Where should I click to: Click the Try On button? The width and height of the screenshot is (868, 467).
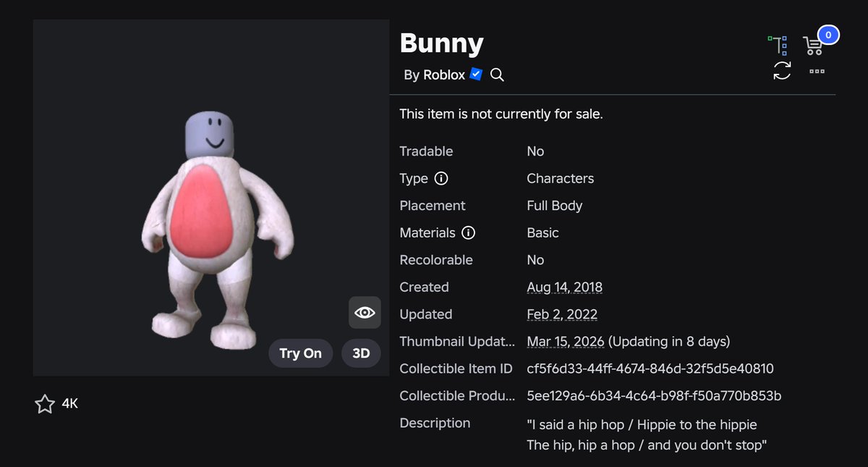(x=300, y=353)
